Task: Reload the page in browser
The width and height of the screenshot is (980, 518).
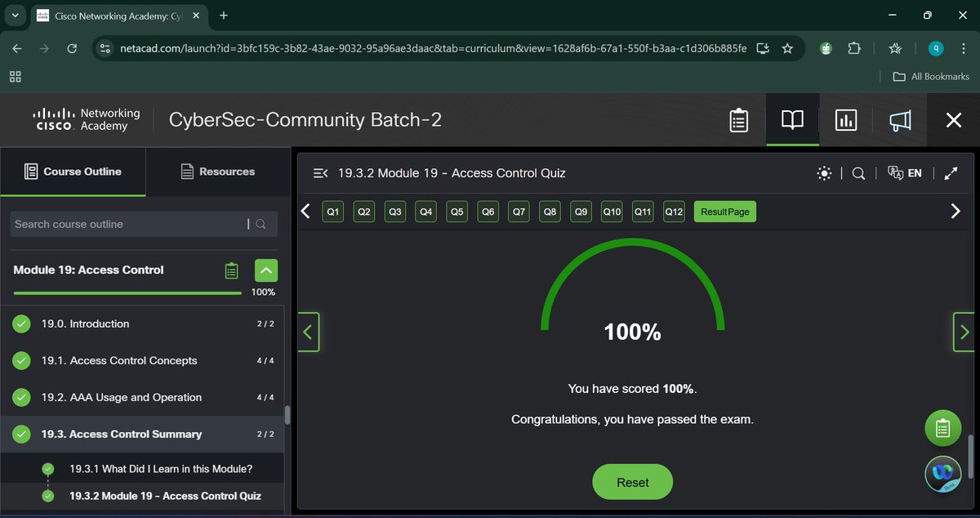Action: [x=72, y=49]
